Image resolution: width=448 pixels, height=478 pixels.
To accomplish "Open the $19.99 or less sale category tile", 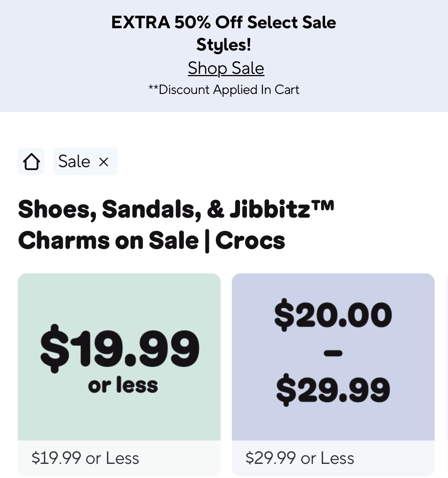I will tap(119, 357).
